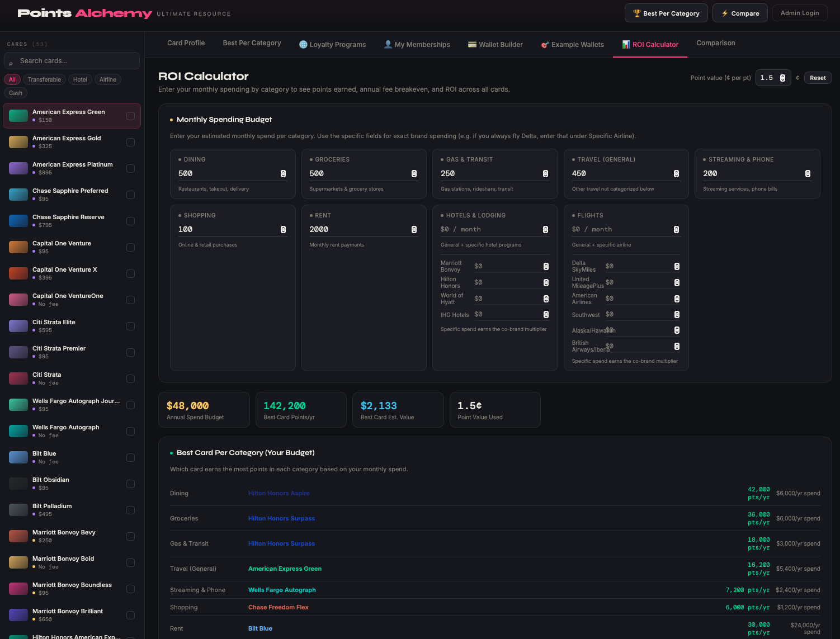Filter cards by Airline
Viewport: 840px width, 639px height.
(108, 79)
